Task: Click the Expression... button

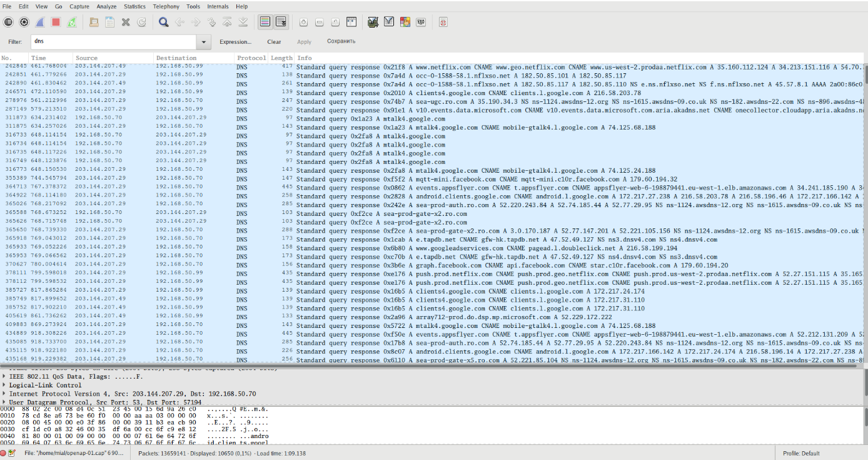Action: [x=235, y=42]
